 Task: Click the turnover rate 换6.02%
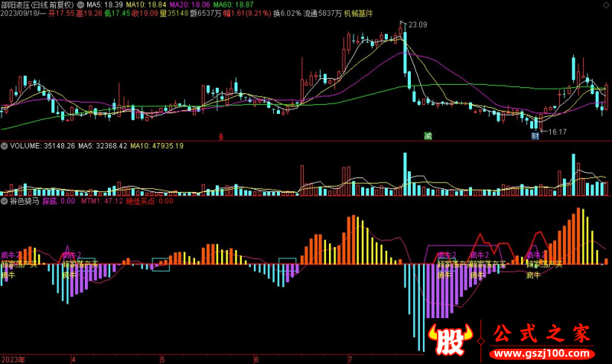[x=288, y=13]
